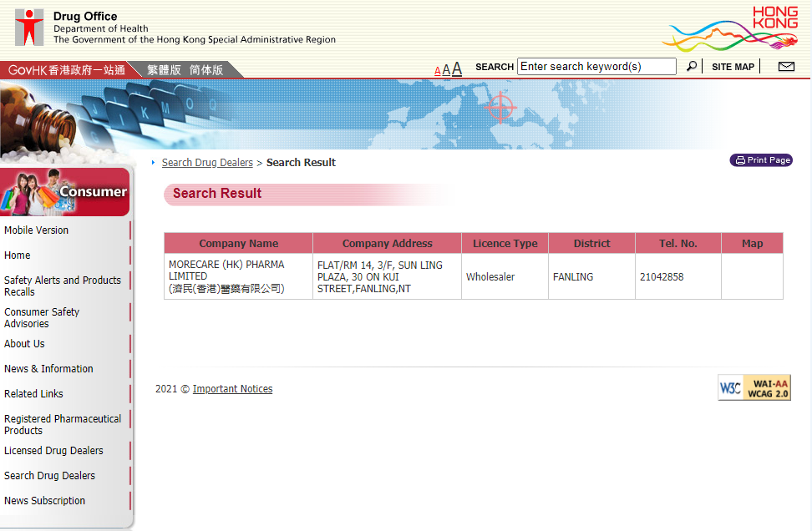Switch to Simplified Chinese 简体版
The height and width of the screenshot is (531, 812).
pyautogui.click(x=206, y=70)
